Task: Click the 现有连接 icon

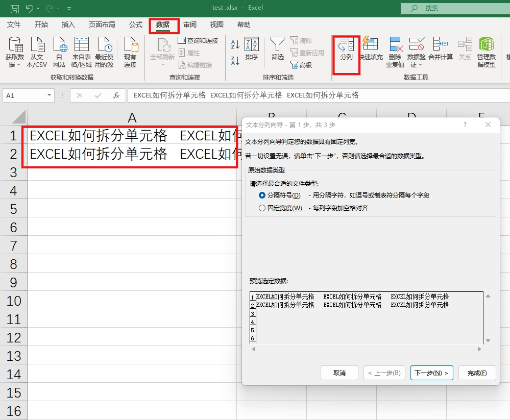Action: [130, 52]
